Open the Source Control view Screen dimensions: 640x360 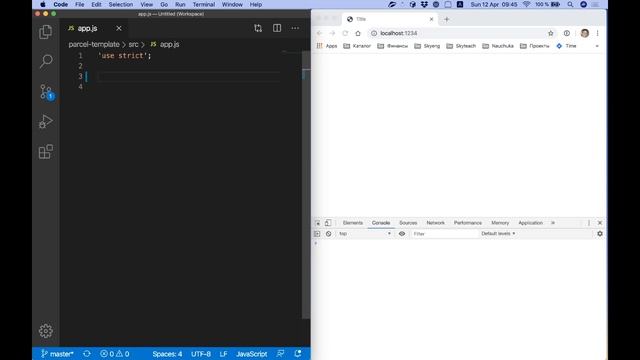46,92
